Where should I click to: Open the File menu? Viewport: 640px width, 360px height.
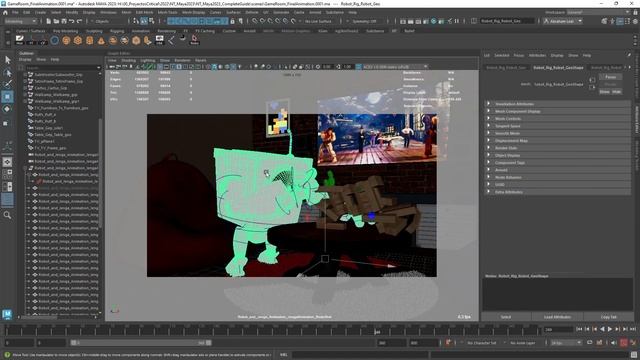pos(15,13)
